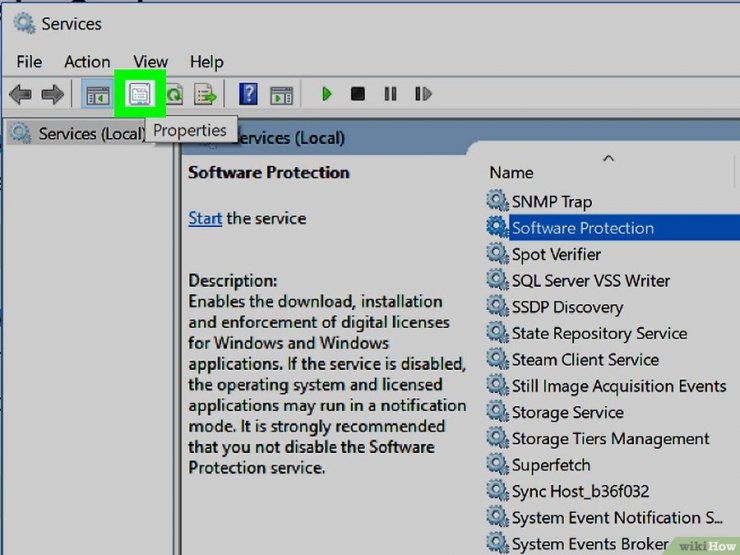Image resolution: width=740 pixels, height=555 pixels.
Task: Select the SQL Server VSS Writer service
Action: [x=591, y=281]
